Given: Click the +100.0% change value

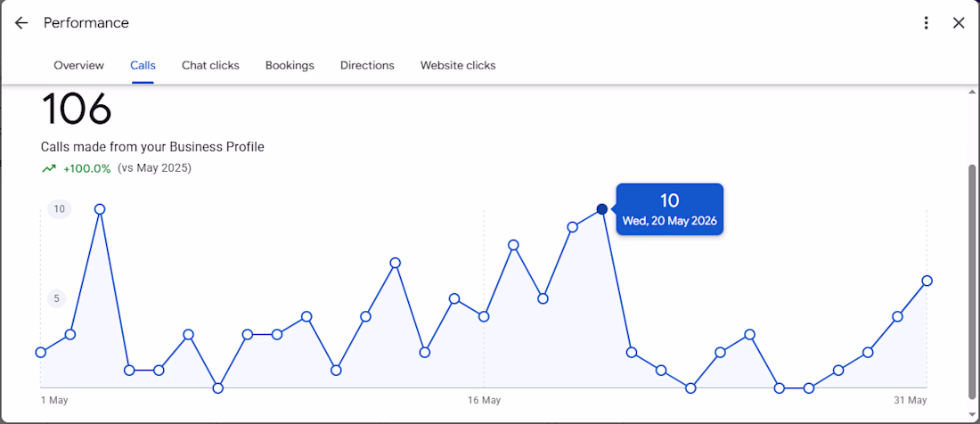Looking at the screenshot, I should pyautogui.click(x=87, y=168).
